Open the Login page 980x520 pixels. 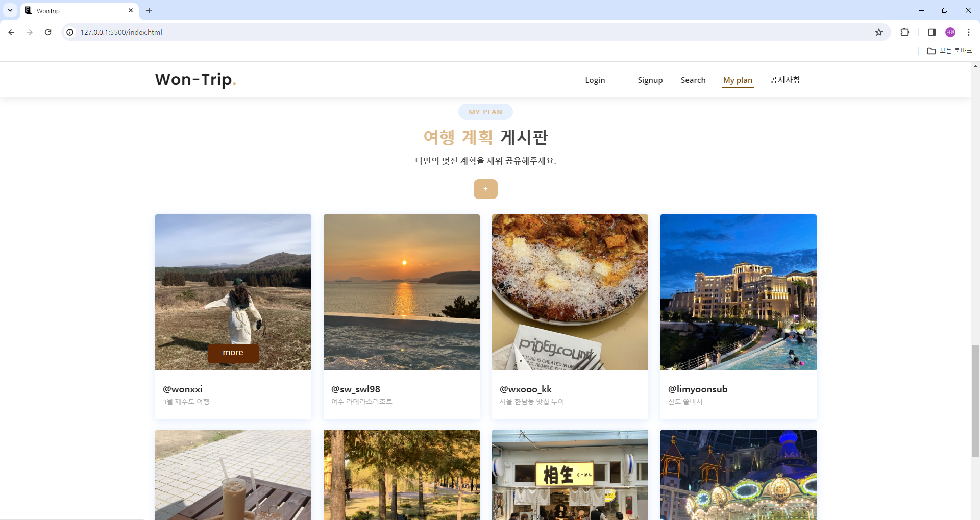click(x=595, y=80)
